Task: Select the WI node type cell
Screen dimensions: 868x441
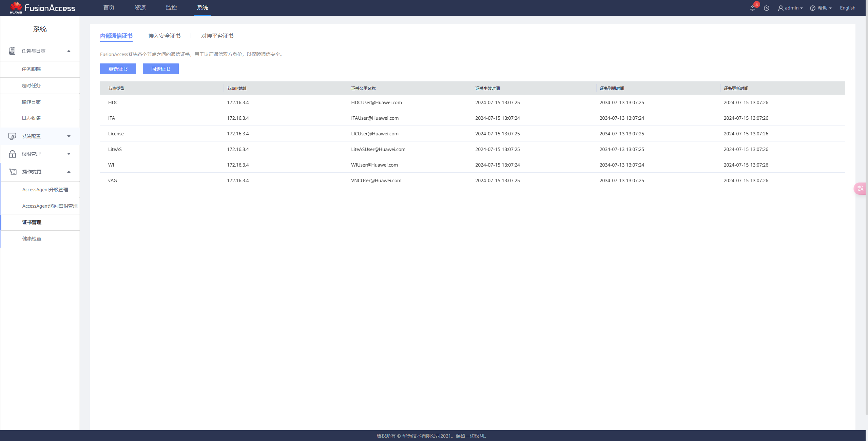Action: [111, 165]
